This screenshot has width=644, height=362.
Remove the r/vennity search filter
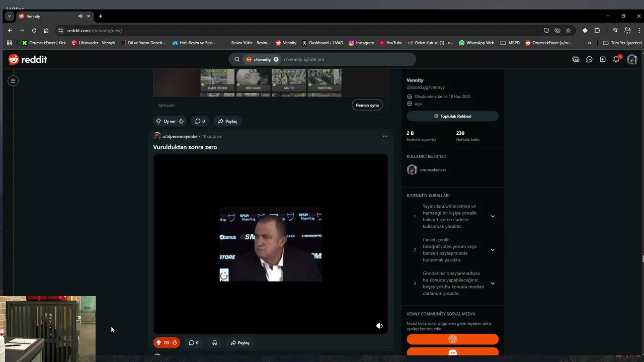pos(276,59)
